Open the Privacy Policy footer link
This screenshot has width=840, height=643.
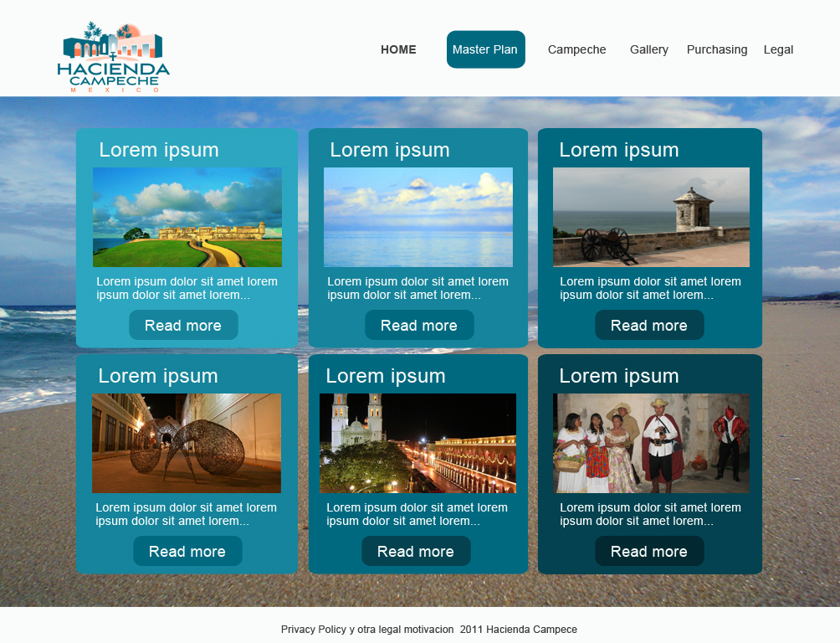click(313, 630)
